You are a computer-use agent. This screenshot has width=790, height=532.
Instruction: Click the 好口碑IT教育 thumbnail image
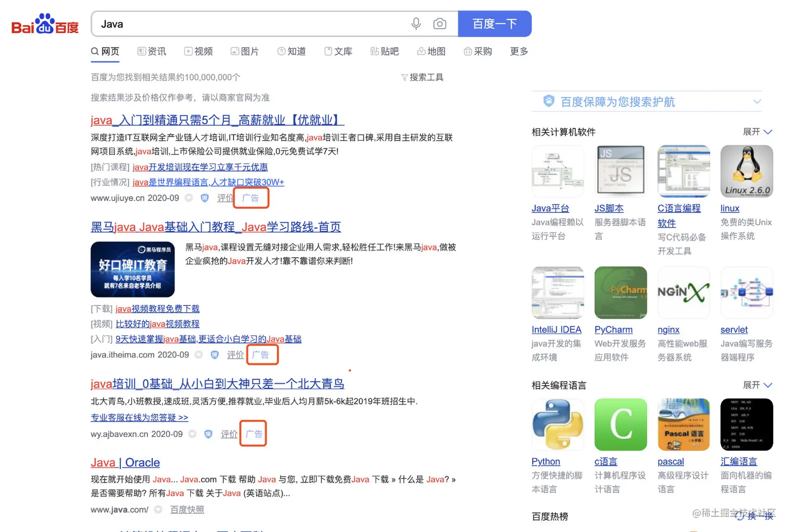click(x=133, y=269)
